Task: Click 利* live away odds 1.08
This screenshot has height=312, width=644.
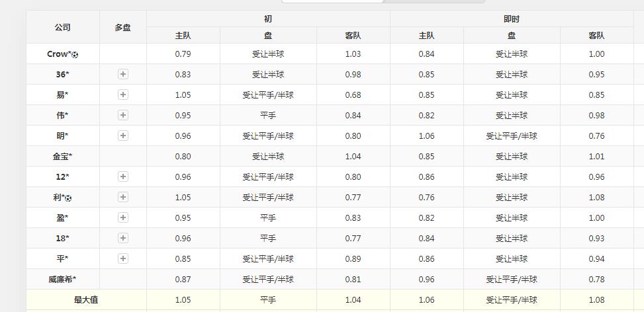Action: 596,197
